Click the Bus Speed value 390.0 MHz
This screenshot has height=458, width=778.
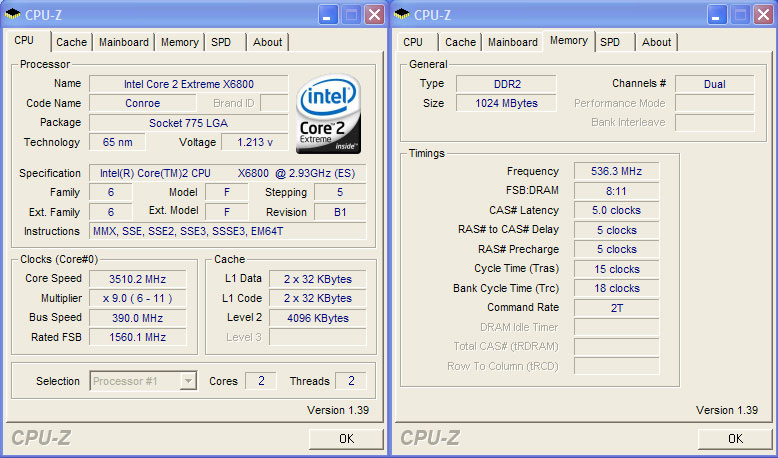[137, 318]
